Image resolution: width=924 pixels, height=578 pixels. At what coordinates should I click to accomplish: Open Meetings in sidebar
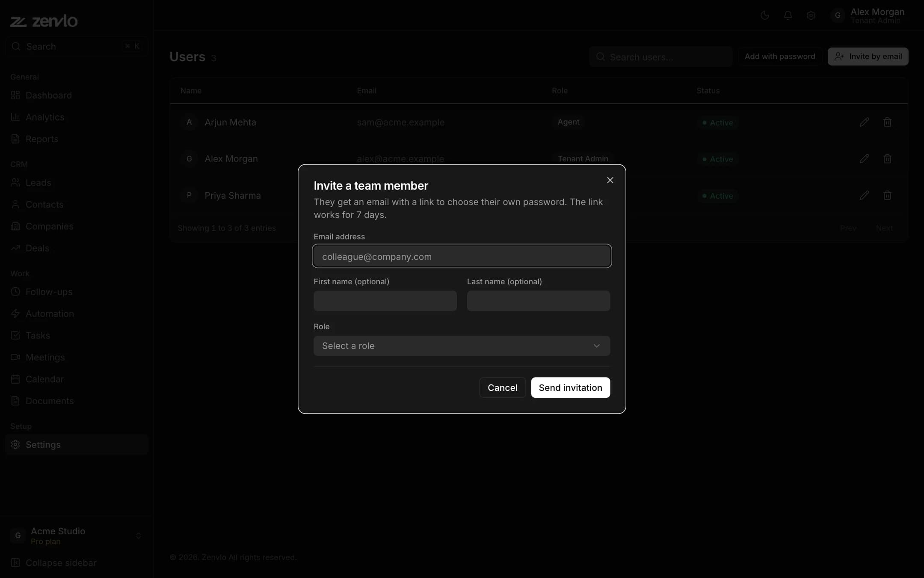[77, 357]
